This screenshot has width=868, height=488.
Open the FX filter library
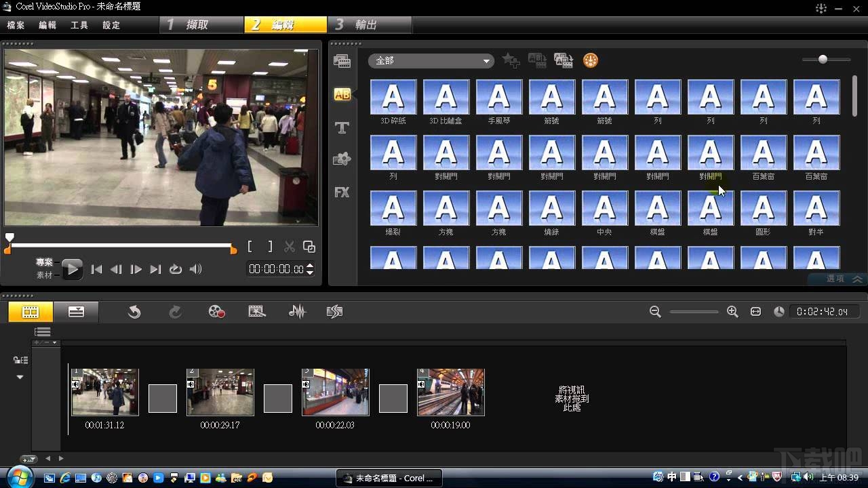pos(342,192)
